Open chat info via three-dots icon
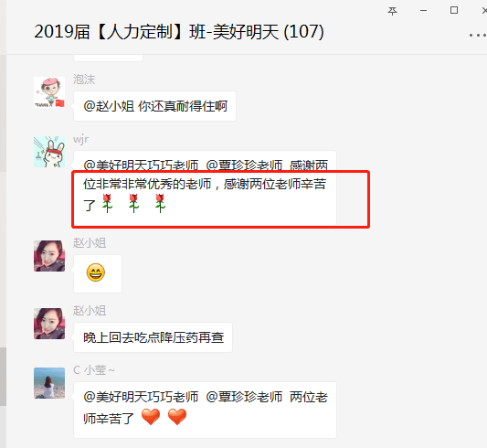Image resolution: width=487 pixels, height=448 pixels. [478, 35]
